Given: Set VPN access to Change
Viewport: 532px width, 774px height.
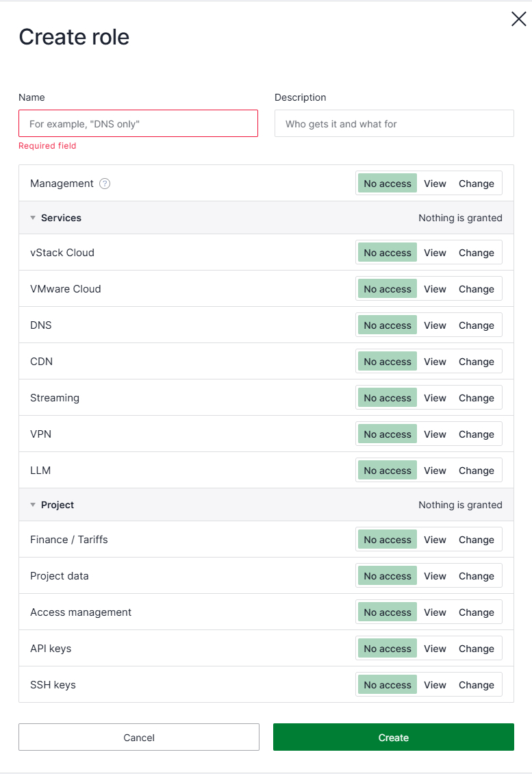Looking at the screenshot, I should (477, 434).
